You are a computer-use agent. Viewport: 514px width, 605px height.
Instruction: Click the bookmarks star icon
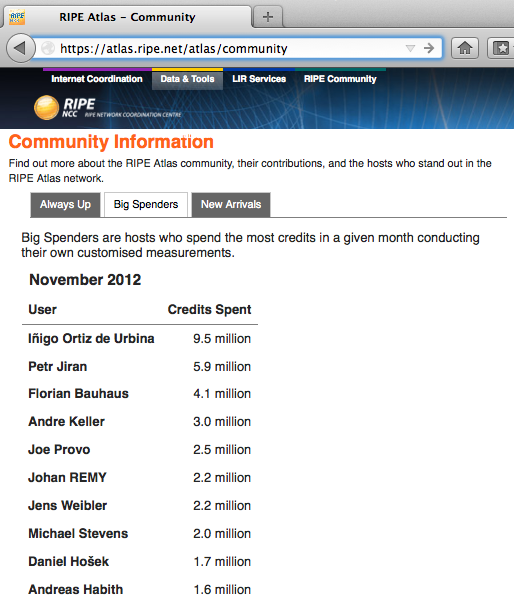tap(501, 48)
